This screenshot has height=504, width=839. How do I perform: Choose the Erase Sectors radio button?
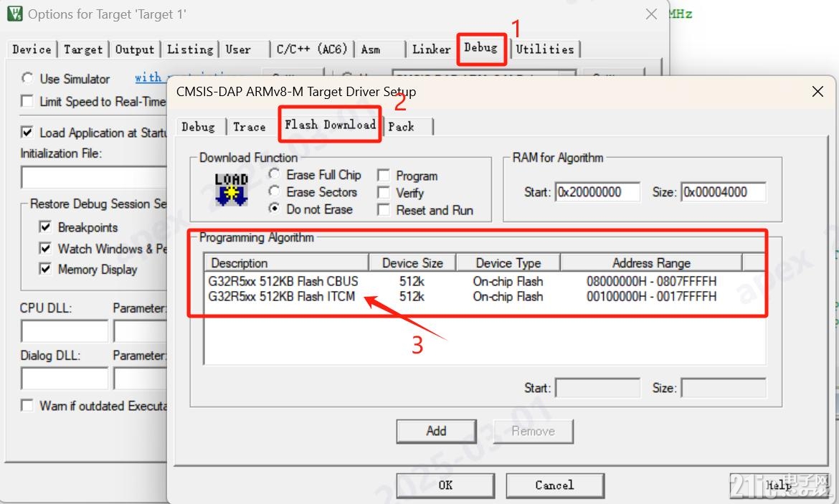tap(274, 191)
